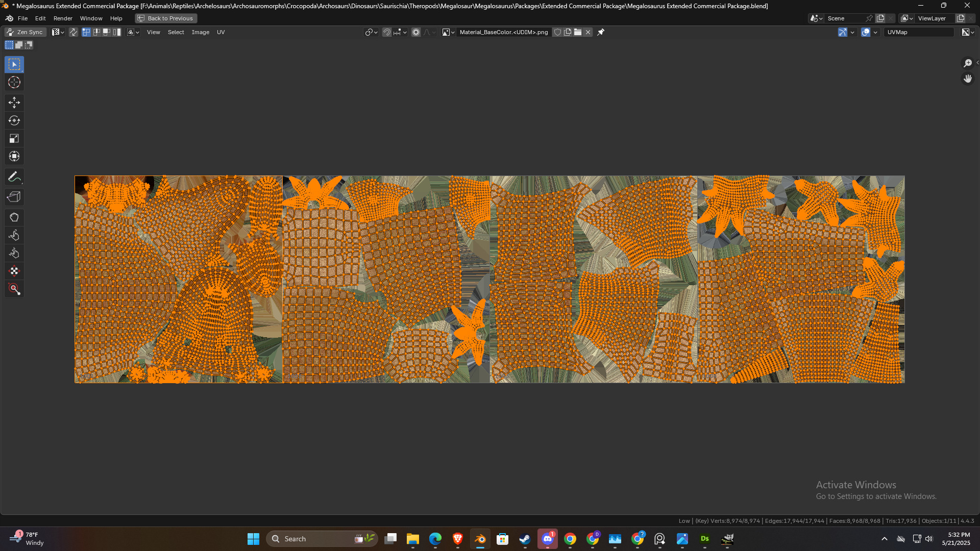
Task: Toggle image pin icon
Action: pos(601,32)
